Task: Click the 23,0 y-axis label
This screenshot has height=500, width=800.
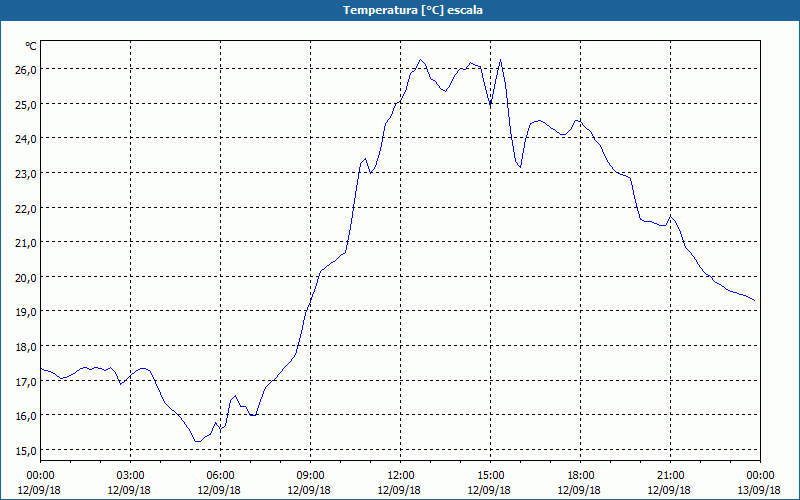Action: pyautogui.click(x=26, y=173)
